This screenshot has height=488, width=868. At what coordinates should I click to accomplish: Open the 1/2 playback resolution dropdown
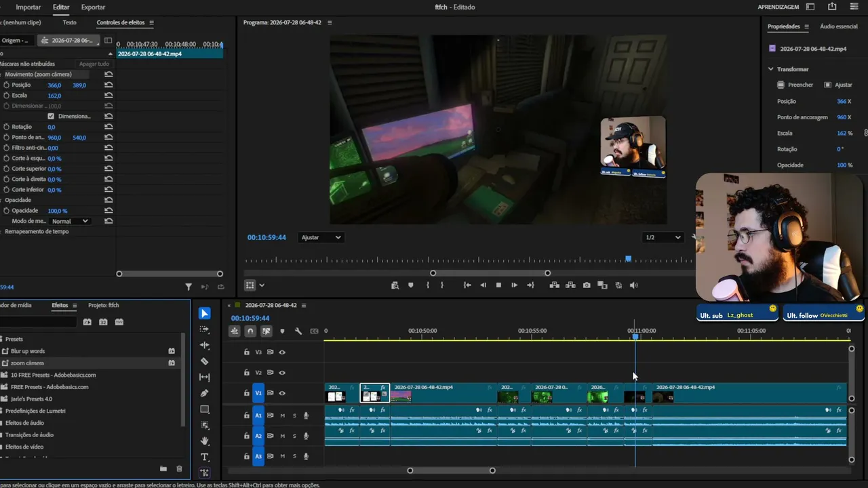pyautogui.click(x=663, y=237)
